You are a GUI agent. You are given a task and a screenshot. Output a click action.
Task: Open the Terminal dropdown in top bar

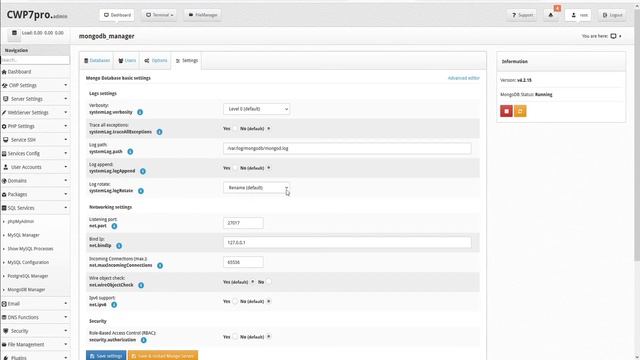pyautogui.click(x=159, y=15)
